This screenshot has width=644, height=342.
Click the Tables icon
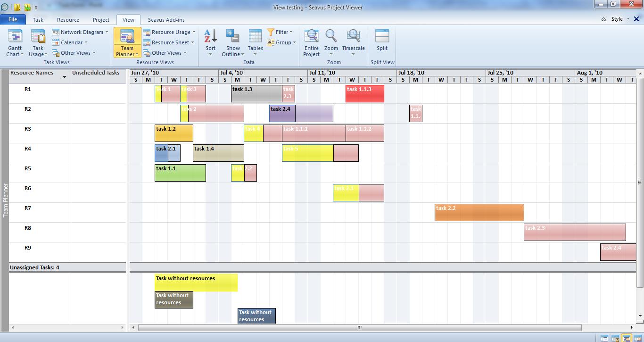click(255, 37)
